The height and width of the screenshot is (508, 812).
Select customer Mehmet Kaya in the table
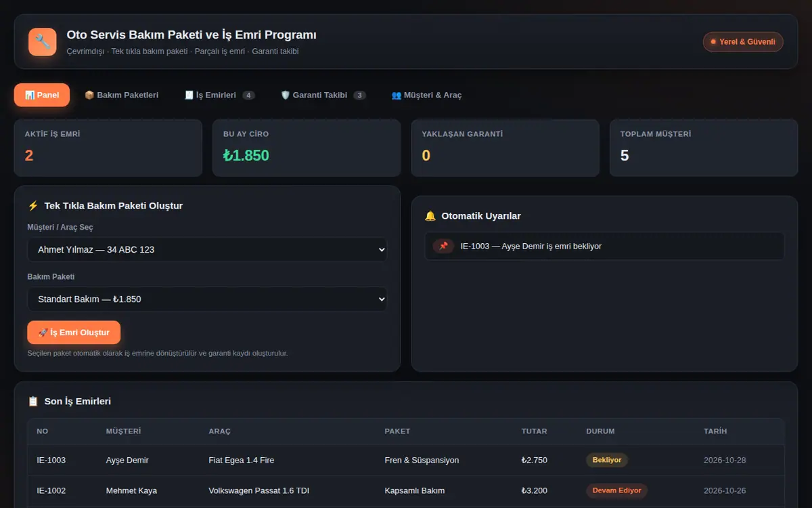[x=131, y=490]
